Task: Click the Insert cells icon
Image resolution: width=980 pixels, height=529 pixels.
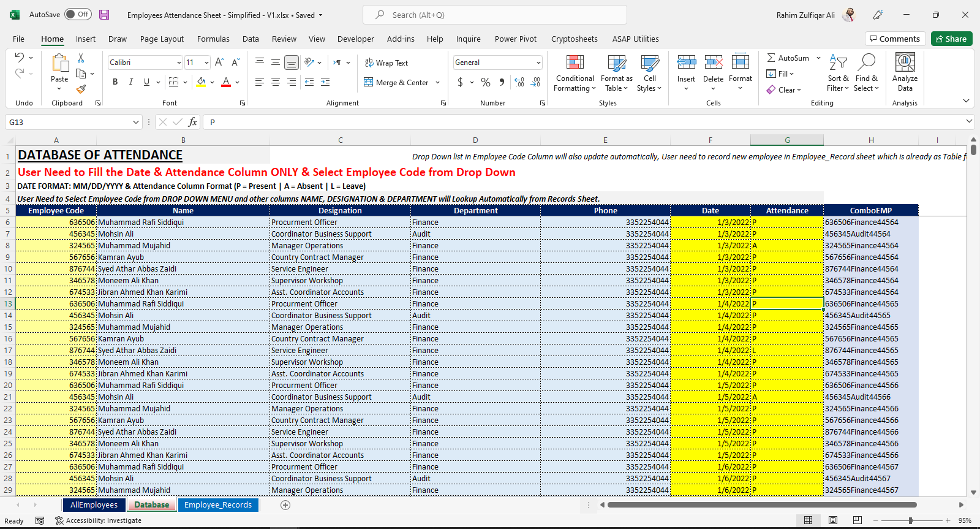Action: (x=687, y=62)
